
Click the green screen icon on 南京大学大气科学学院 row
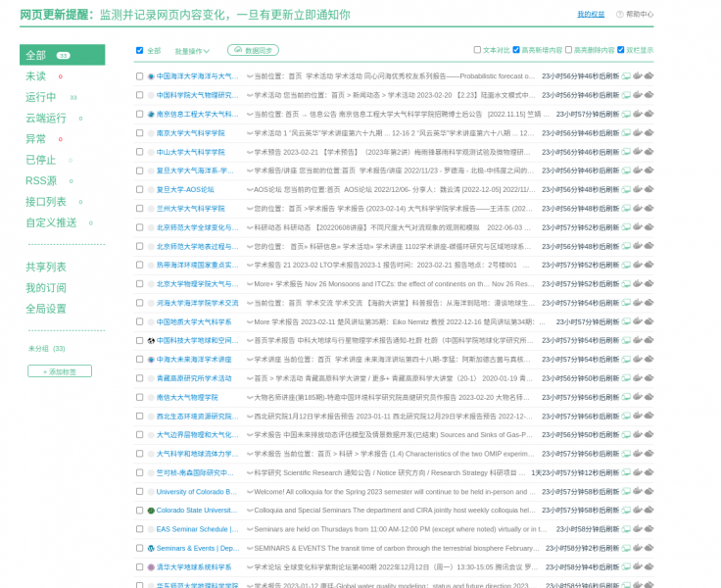(626, 133)
